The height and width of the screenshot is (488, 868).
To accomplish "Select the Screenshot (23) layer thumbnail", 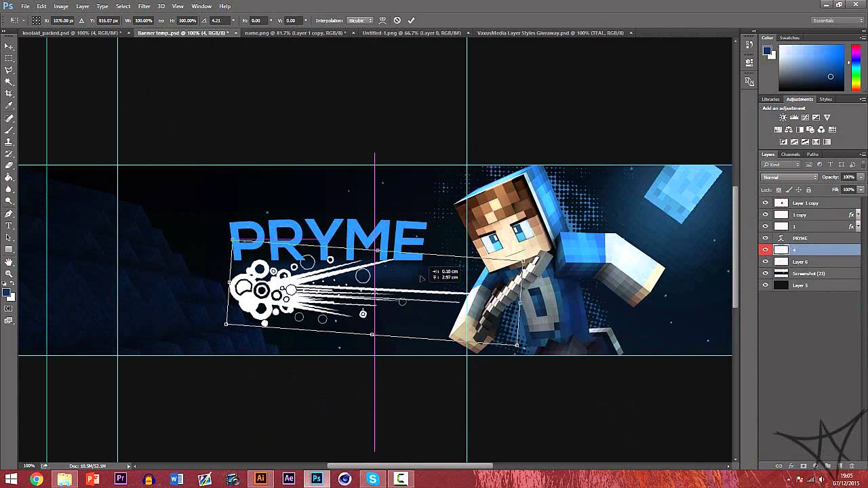I will point(781,273).
